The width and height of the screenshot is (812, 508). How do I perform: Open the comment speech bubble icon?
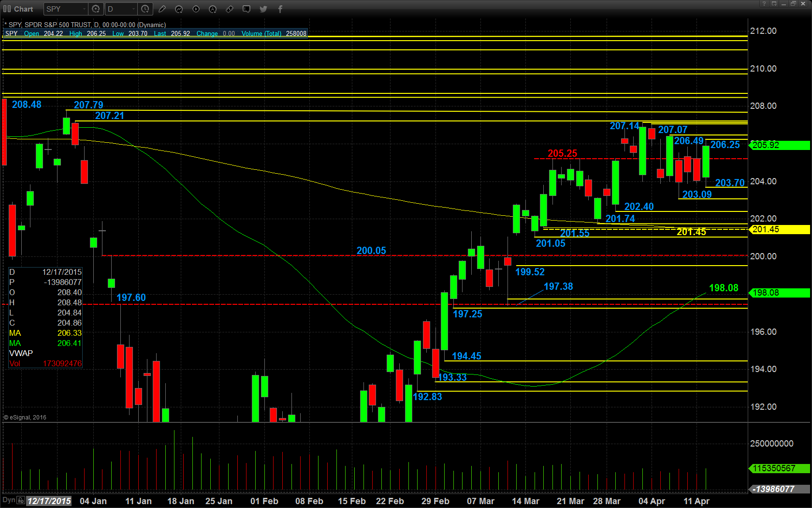tap(246, 9)
